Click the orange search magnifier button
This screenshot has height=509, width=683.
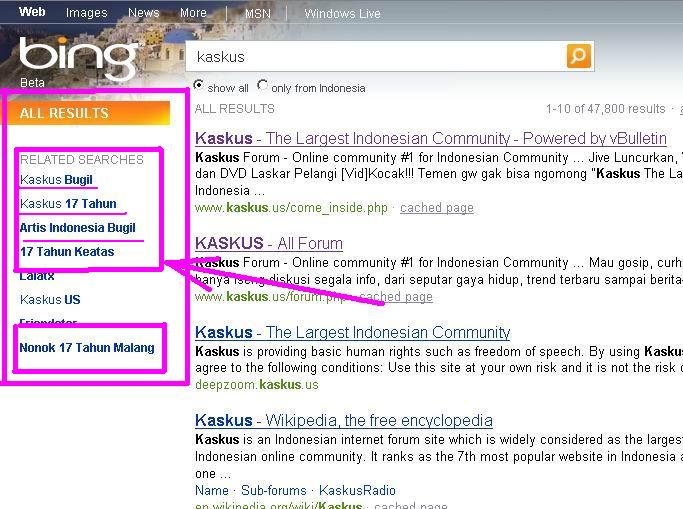pyautogui.click(x=579, y=56)
